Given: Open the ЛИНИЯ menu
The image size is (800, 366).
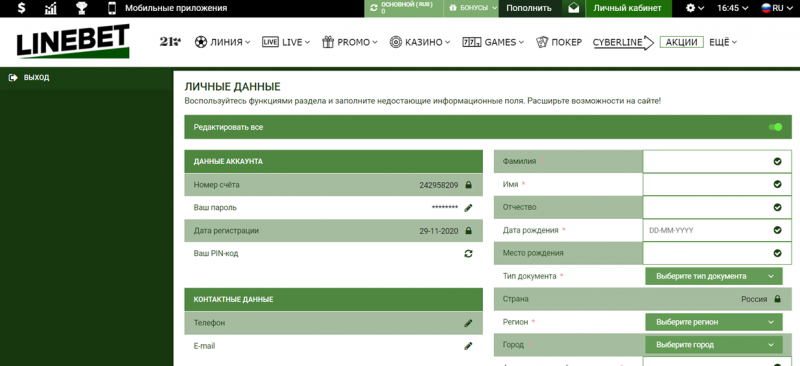Looking at the screenshot, I should pos(222,42).
